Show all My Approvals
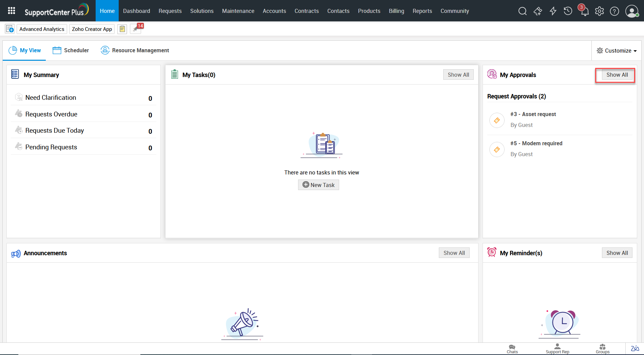Viewport: 644px width, 355px height. (x=617, y=75)
